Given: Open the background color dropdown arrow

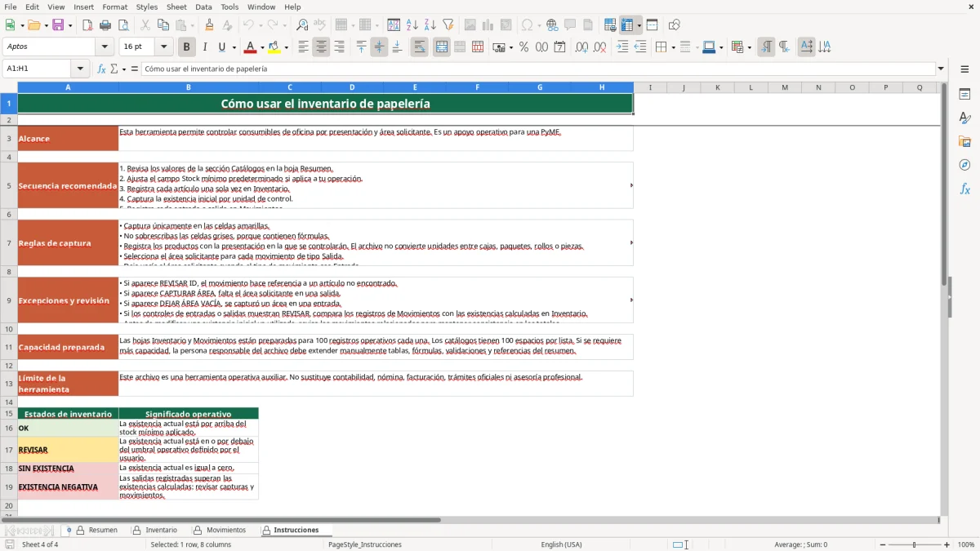Looking at the screenshot, I should coord(286,47).
